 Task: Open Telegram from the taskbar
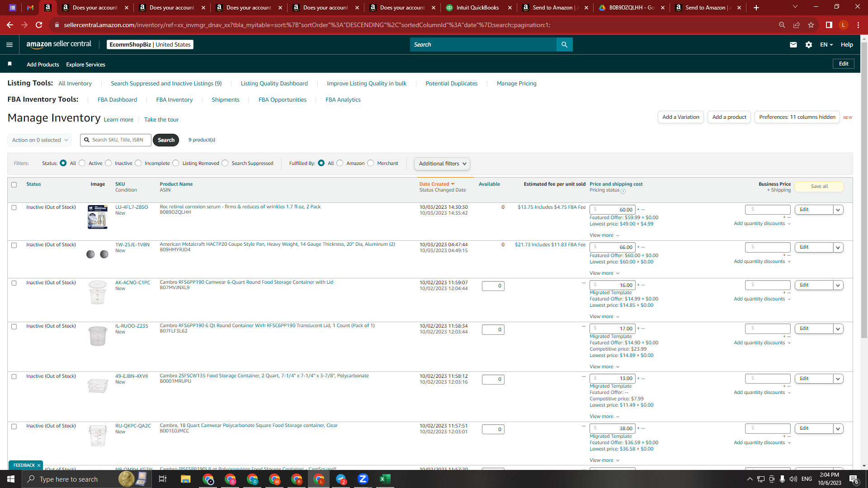[341, 479]
